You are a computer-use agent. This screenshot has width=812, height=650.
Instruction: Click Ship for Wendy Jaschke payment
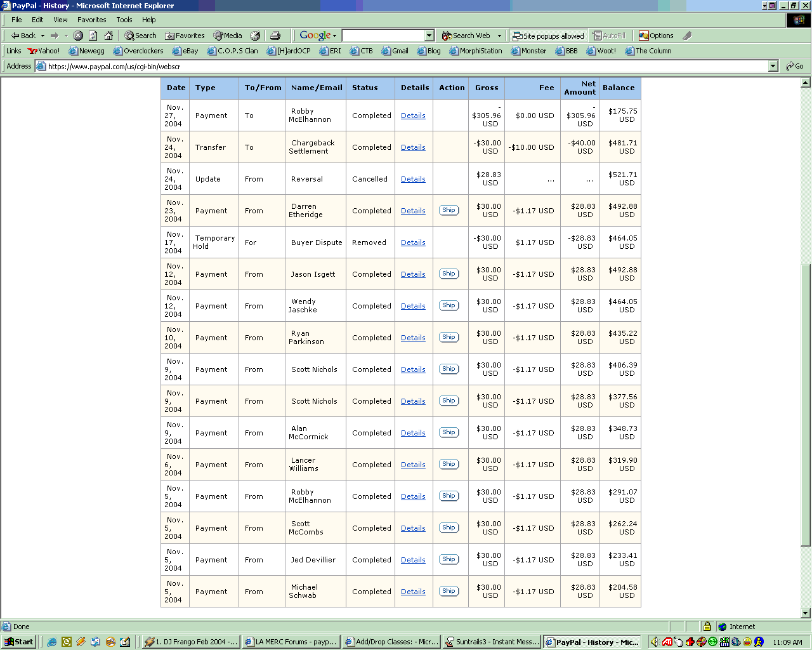[x=449, y=305]
